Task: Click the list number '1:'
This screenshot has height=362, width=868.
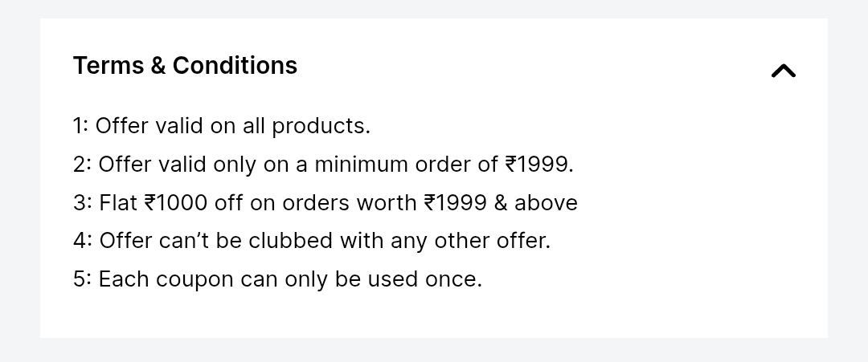Action: (80, 126)
